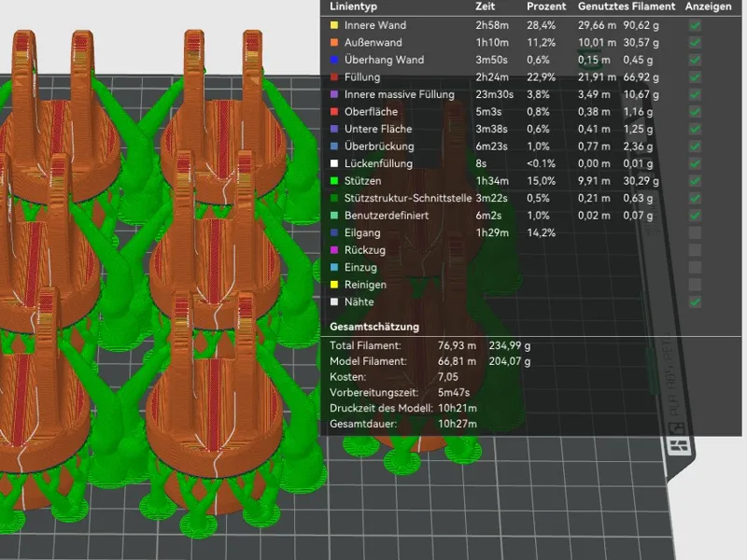Toggle Innere Wand display checkbox
The height and width of the screenshot is (560, 747).
coord(695,25)
